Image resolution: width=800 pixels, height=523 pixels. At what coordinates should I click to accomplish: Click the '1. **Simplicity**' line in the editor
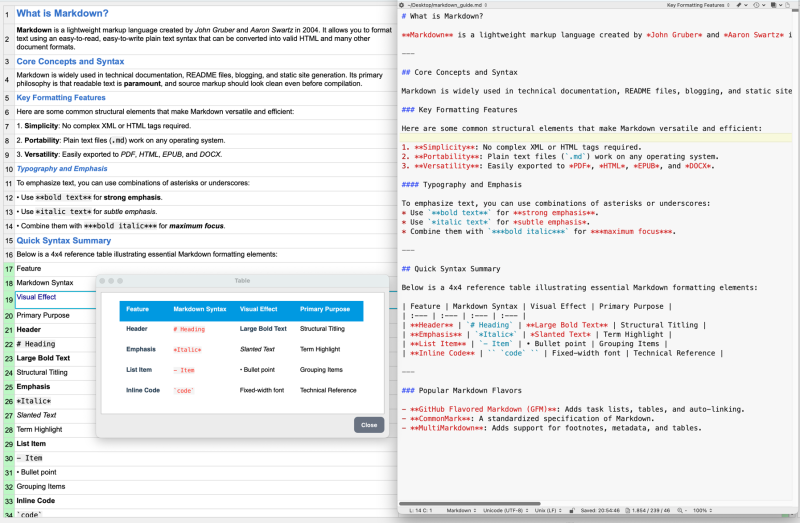(x=521, y=147)
